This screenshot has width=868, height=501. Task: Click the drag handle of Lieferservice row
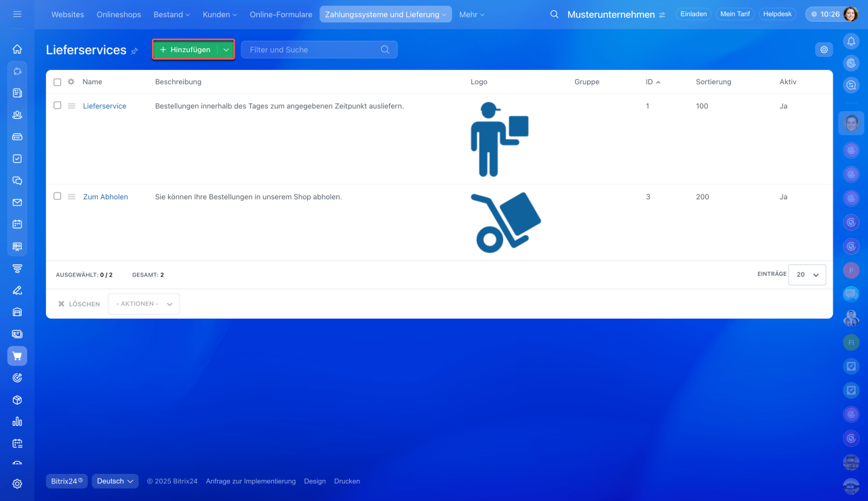[71, 106]
